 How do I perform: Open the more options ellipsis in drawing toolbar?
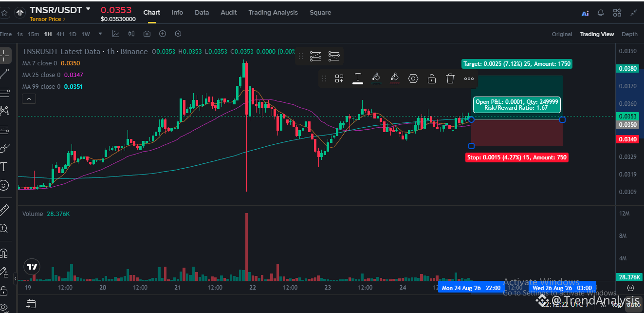click(x=469, y=78)
